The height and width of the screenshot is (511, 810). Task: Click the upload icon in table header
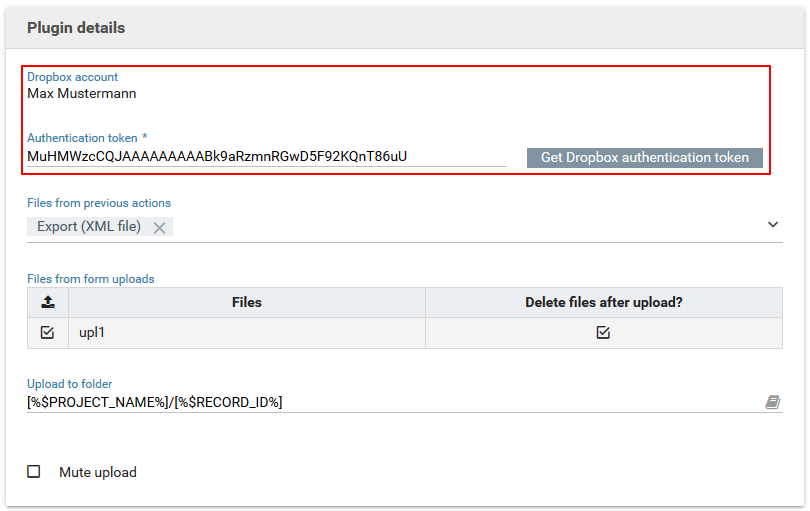coord(47,302)
